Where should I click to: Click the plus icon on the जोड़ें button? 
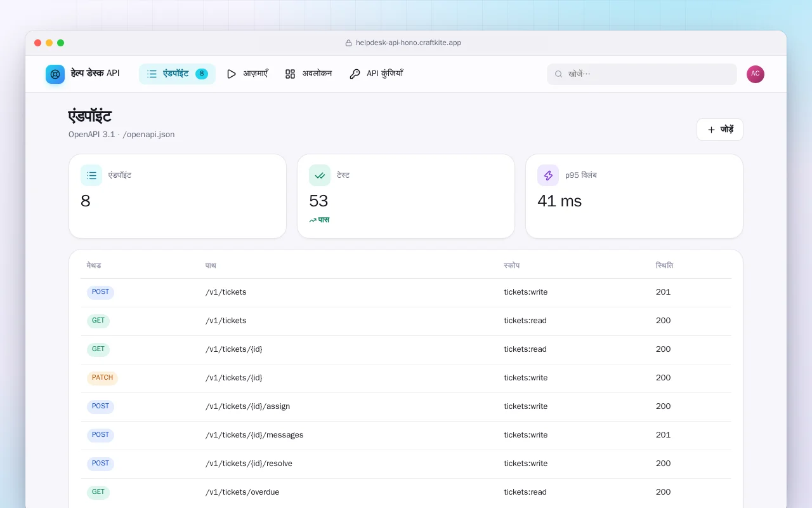pyautogui.click(x=711, y=130)
